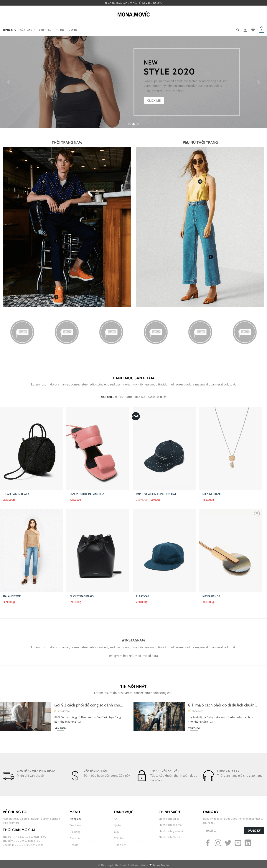267x868 pixels.
Task: Go to previous banner slide arrow
Action: 8,82
